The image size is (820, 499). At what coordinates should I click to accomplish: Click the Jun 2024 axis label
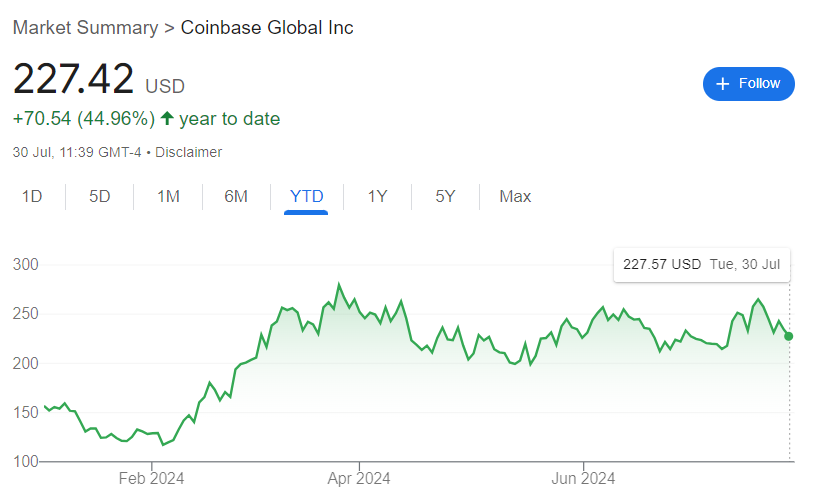583,478
